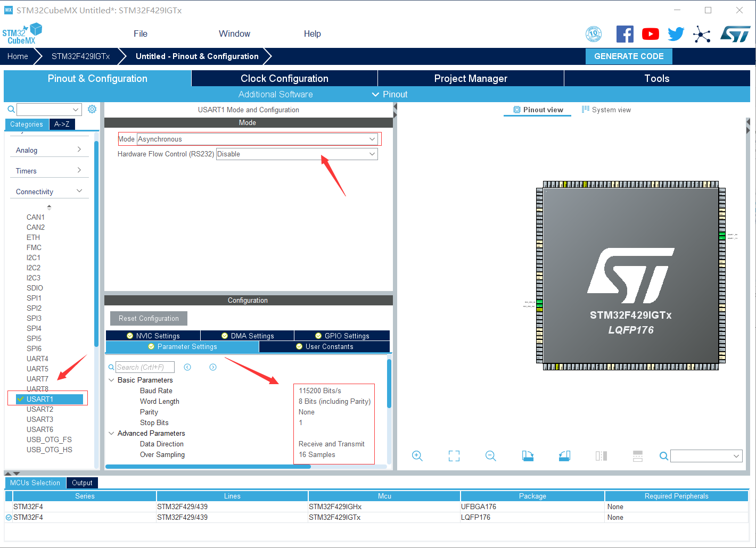Open the Twitter bird icon link
This screenshot has height=548, width=756.
676,34
